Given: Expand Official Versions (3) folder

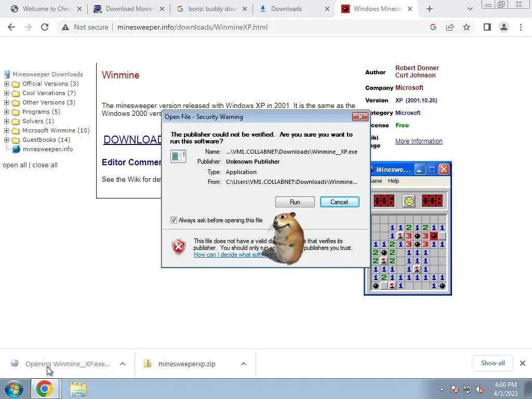Looking at the screenshot, I should [x=6, y=84].
